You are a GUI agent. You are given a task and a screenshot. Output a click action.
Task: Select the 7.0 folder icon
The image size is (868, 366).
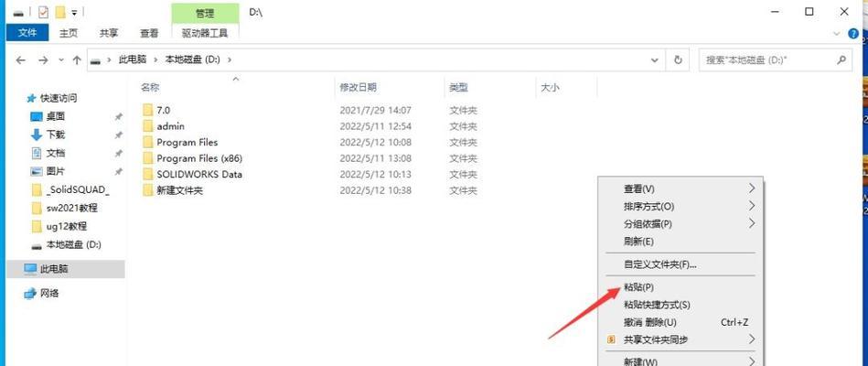pyautogui.click(x=147, y=110)
